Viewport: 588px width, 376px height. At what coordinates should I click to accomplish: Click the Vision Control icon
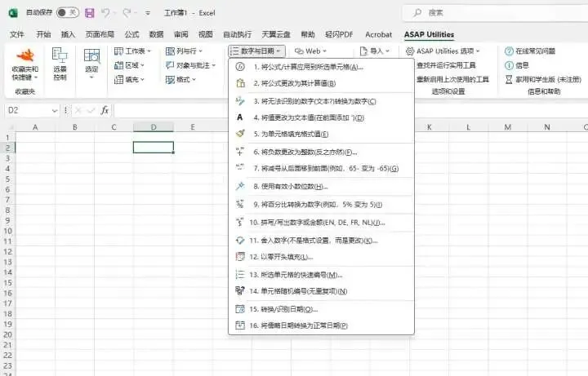coord(60,55)
